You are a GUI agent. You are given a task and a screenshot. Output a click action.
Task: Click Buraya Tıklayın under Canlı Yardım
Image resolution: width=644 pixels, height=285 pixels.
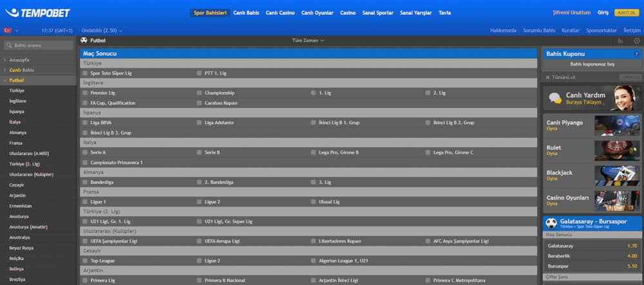coord(583,102)
